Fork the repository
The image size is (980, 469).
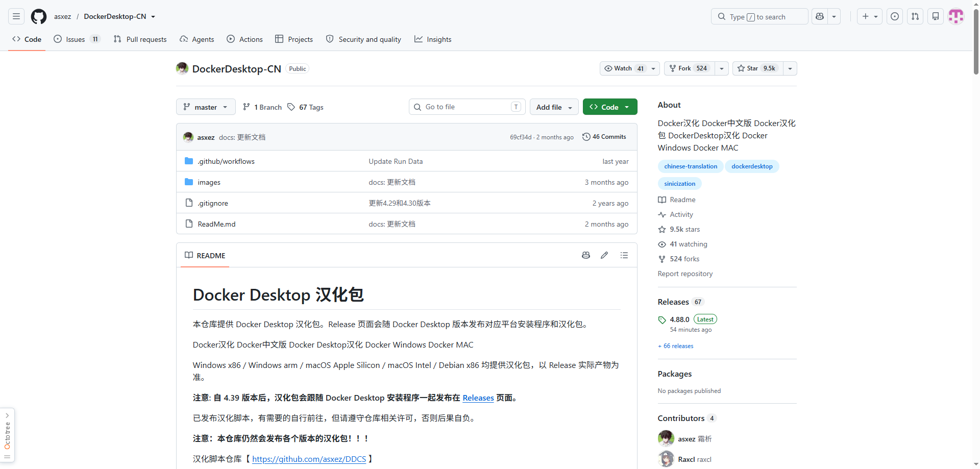point(689,68)
